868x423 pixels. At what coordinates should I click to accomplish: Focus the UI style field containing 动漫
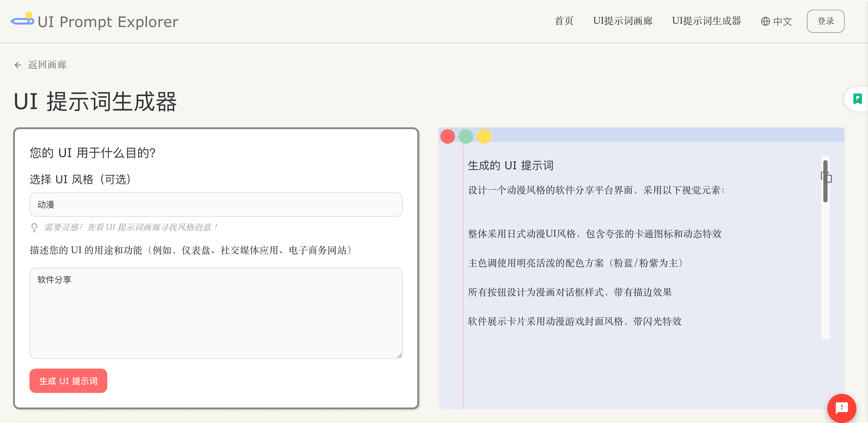tap(216, 205)
